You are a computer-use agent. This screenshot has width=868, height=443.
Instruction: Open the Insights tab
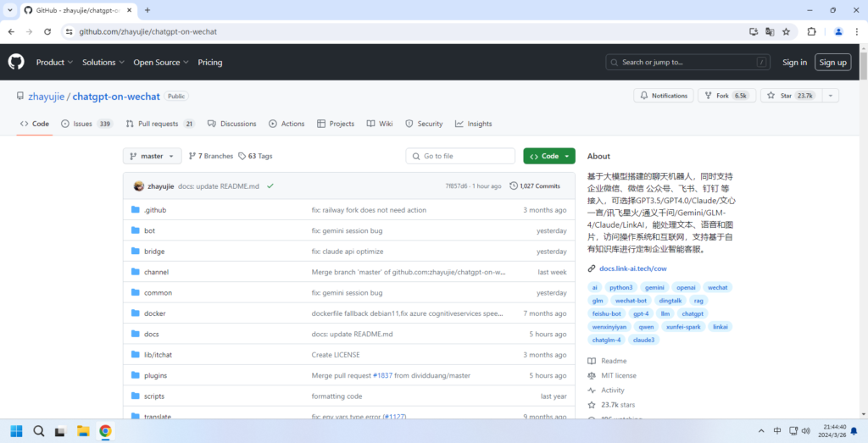pyautogui.click(x=473, y=124)
